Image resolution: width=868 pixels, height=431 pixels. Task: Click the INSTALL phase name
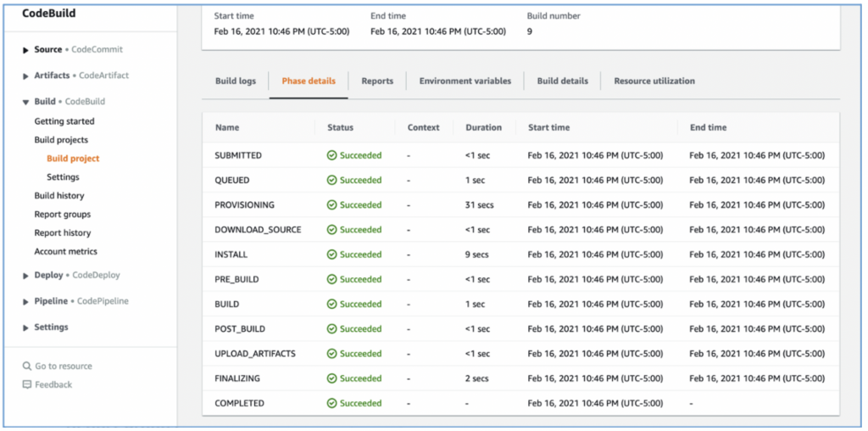point(231,255)
